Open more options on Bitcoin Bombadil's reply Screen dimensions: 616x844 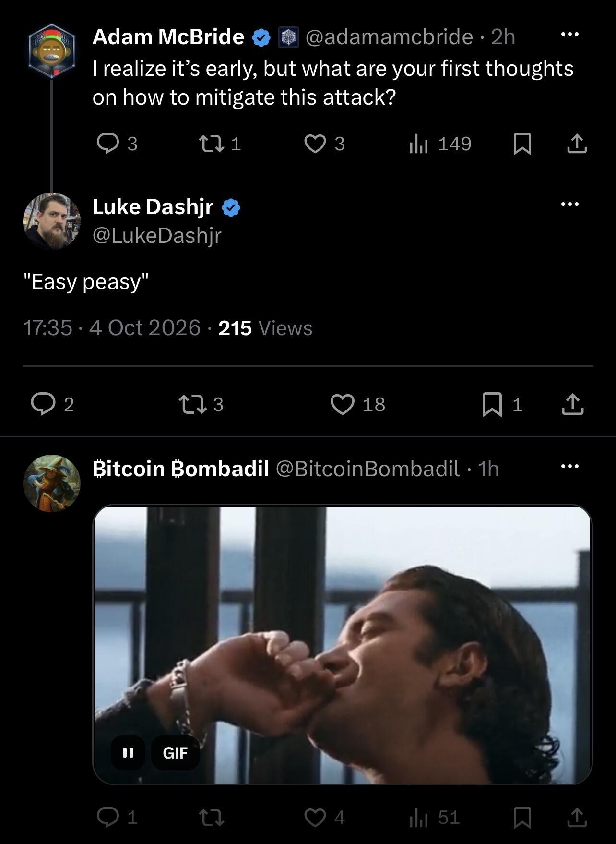click(569, 466)
